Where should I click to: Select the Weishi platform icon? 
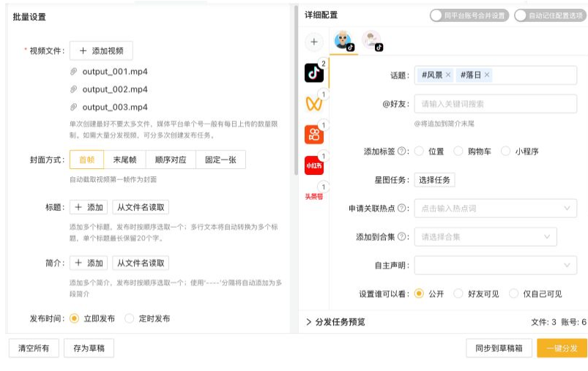(314, 104)
